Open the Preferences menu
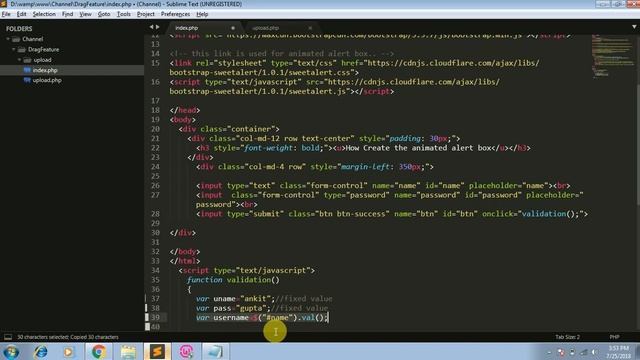Viewport: 640px width, 360px height. (x=176, y=14)
